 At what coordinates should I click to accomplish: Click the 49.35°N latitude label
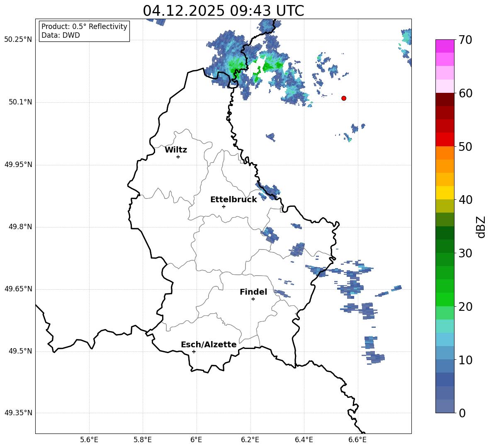(x=18, y=413)
